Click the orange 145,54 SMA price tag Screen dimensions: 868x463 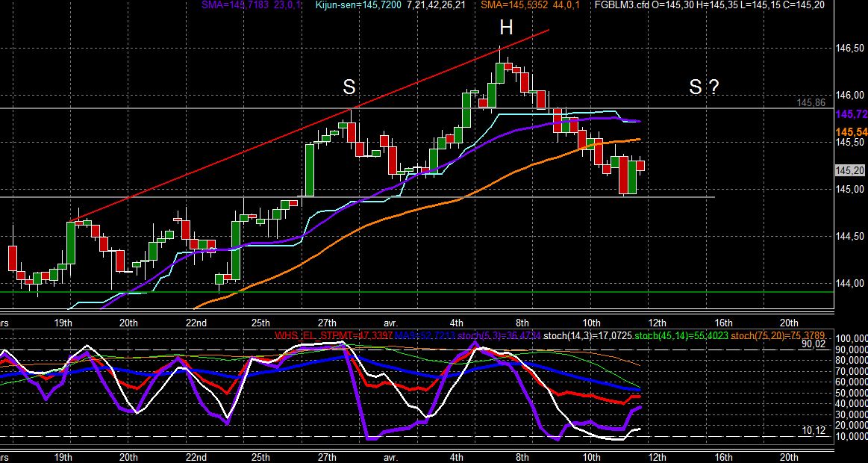point(852,132)
